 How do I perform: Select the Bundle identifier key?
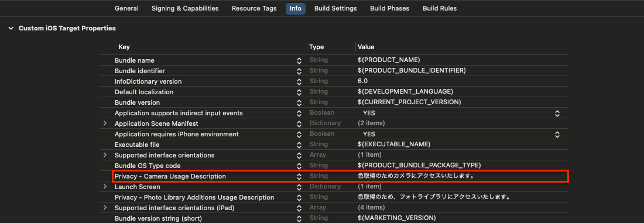(140, 71)
